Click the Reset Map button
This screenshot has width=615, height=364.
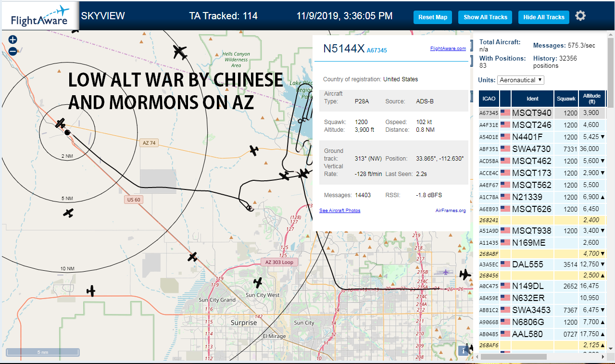point(433,17)
